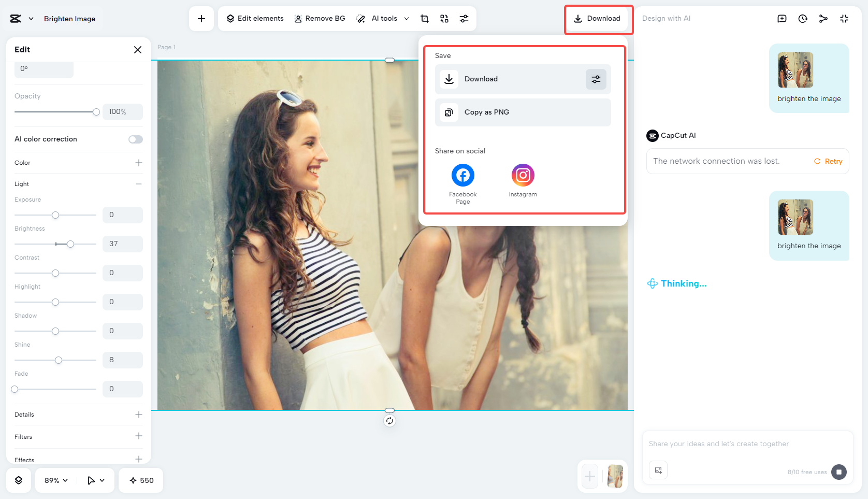Select the Page 1 label

pyautogui.click(x=166, y=47)
